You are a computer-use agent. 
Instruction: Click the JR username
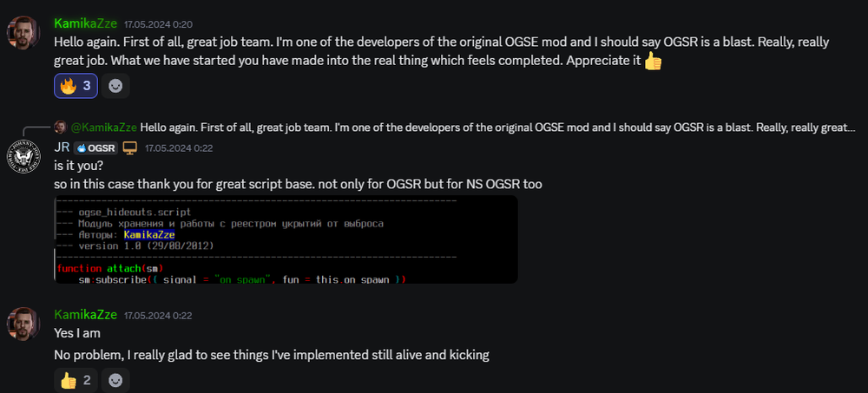(62, 147)
